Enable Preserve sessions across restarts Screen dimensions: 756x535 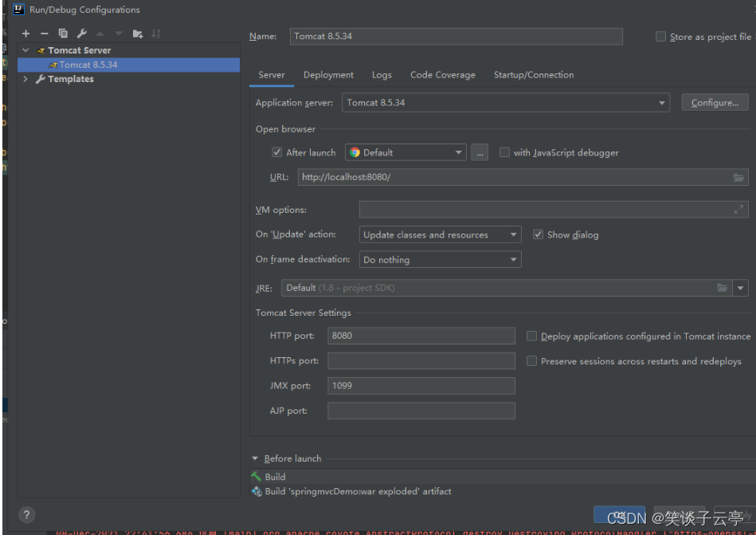pyautogui.click(x=531, y=361)
